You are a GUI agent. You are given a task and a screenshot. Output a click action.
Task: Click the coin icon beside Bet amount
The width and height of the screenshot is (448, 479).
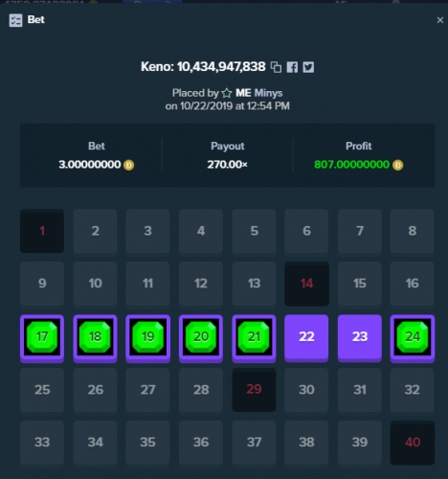click(x=128, y=165)
